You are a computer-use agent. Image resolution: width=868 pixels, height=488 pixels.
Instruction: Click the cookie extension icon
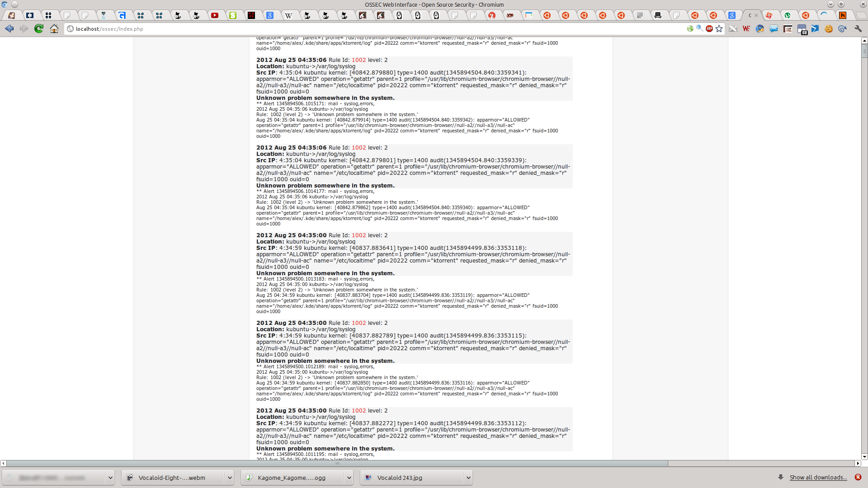pyautogui.click(x=829, y=28)
